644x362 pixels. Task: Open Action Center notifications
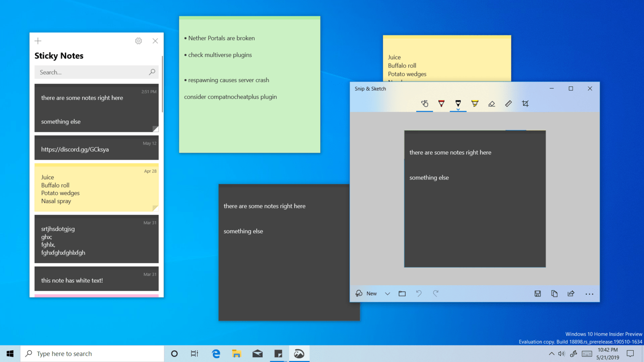[630, 354]
